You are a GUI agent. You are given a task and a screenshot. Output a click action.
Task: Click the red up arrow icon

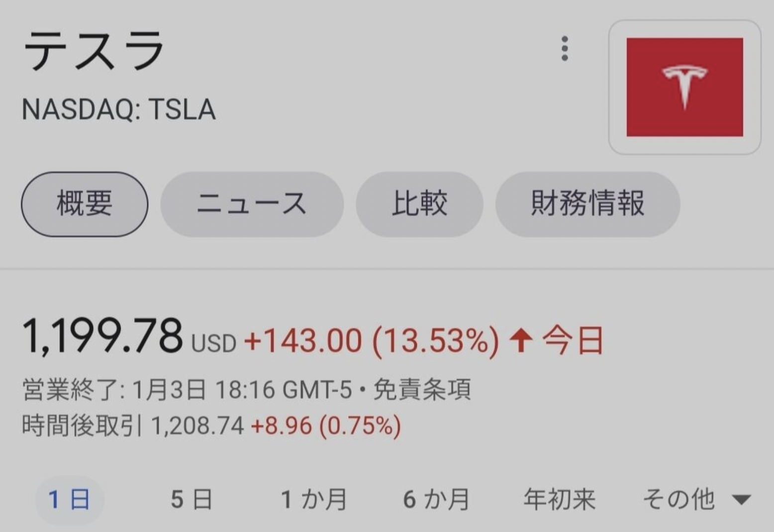(x=521, y=341)
